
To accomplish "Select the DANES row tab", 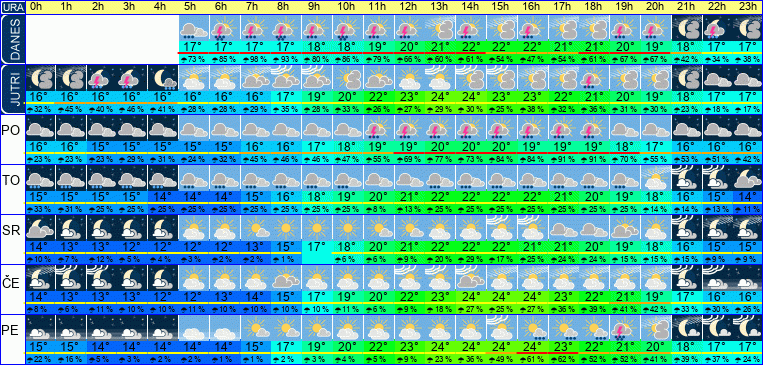I will 12,39.
